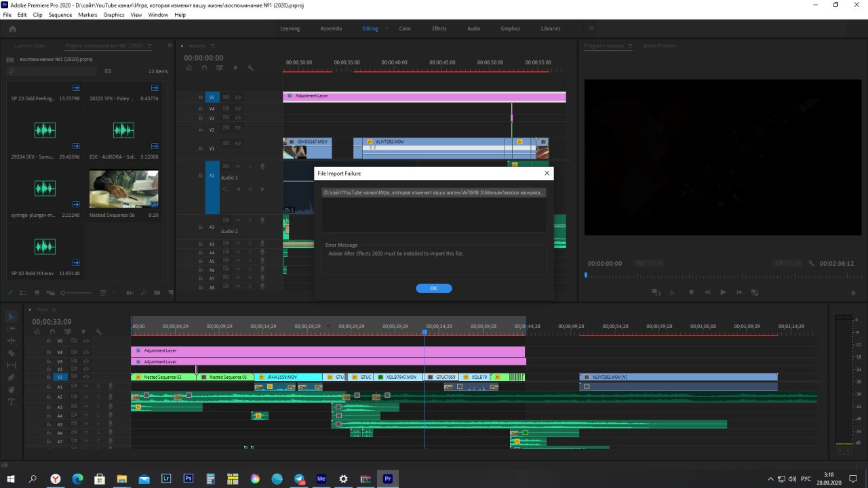This screenshot has width=868, height=488.
Task: Select the Pen tool
Action: pos(11,378)
